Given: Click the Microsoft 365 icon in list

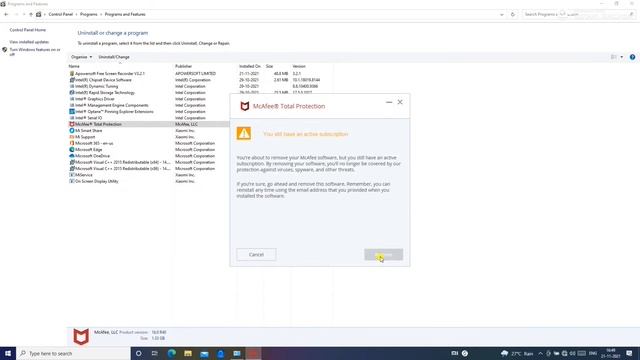Looking at the screenshot, I should (72, 143).
